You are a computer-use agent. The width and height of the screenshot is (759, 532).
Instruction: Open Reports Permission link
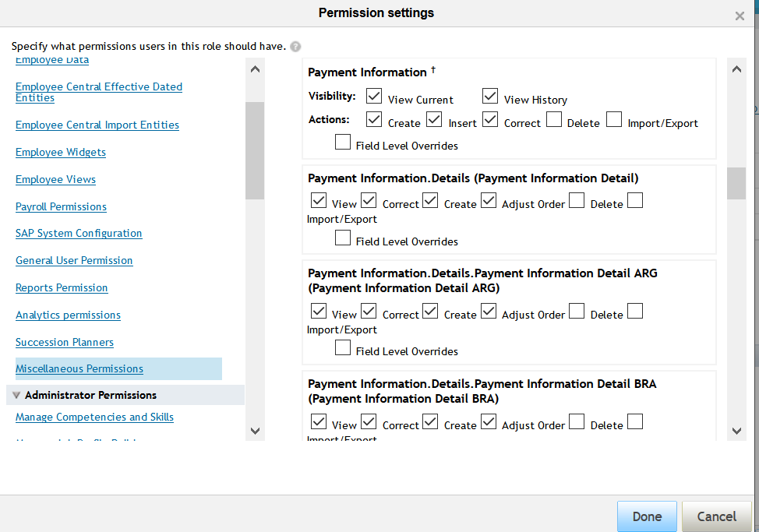click(x=62, y=287)
